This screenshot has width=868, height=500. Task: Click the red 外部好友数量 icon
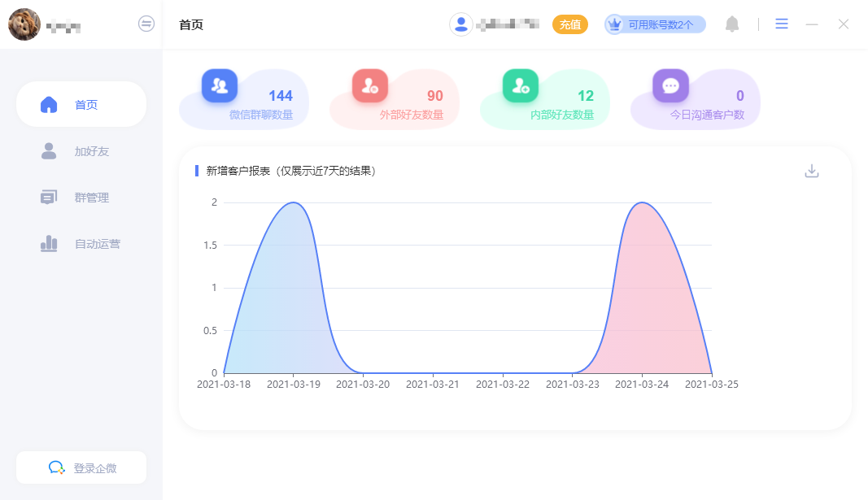(370, 85)
